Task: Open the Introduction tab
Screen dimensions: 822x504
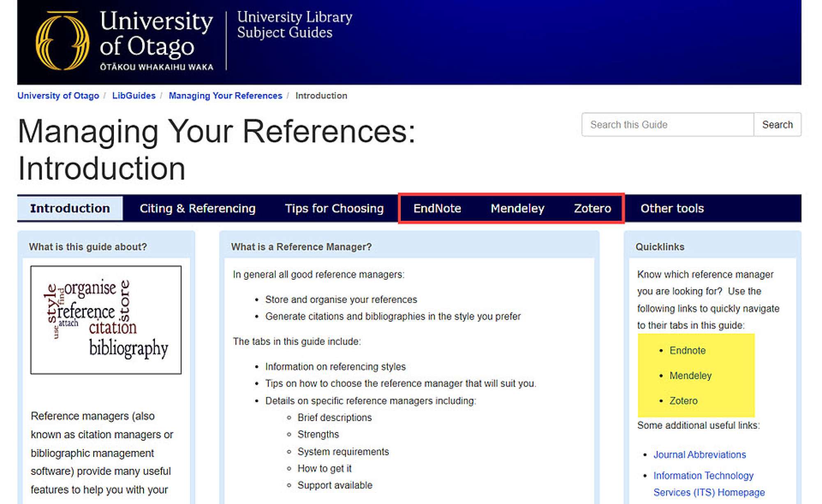Action: click(70, 208)
